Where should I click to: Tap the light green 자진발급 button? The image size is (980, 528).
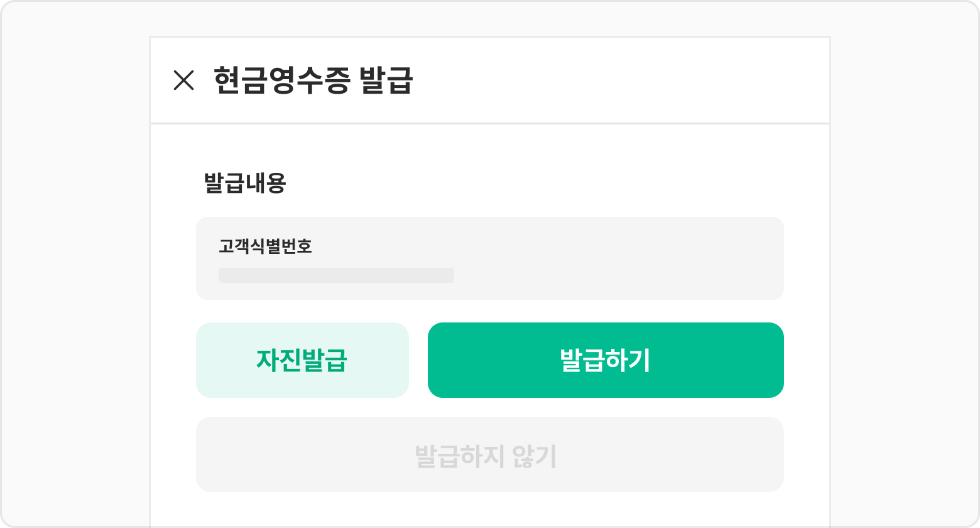click(302, 360)
